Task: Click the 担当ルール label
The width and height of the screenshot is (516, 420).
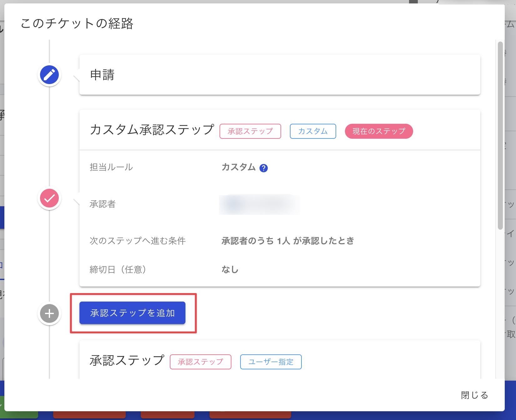Action: (x=111, y=167)
